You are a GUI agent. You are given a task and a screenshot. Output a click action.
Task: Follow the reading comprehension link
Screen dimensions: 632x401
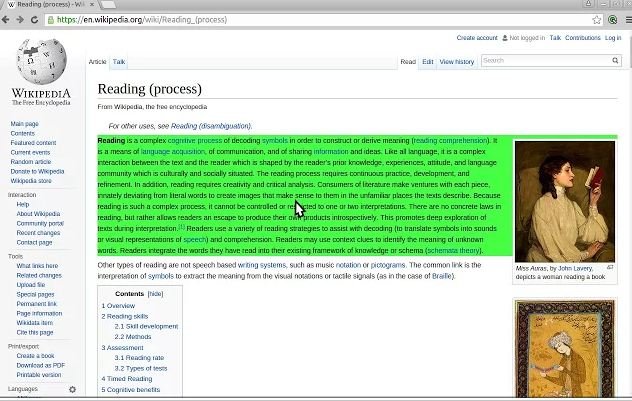pos(450,141)
